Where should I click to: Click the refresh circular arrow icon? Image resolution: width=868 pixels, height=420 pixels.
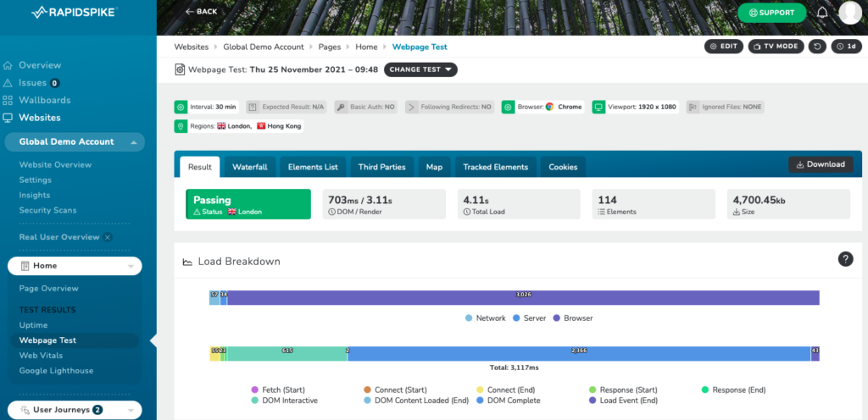pos(817,47)
